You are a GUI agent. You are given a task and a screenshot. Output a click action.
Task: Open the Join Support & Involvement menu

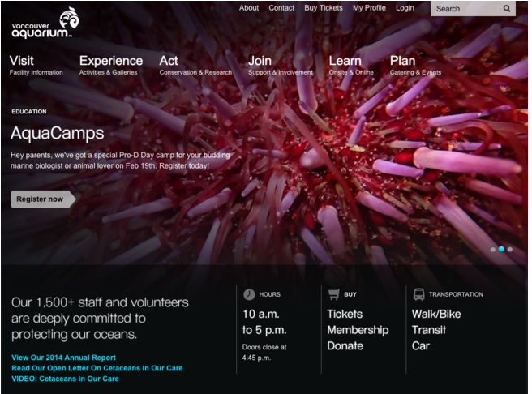pos(281,65)
